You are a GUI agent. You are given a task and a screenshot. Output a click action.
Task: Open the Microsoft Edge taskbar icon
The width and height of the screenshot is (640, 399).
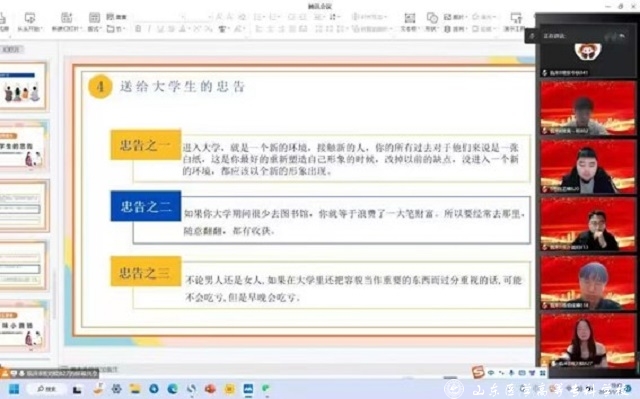pyautogui.click(x=173, y=389)
